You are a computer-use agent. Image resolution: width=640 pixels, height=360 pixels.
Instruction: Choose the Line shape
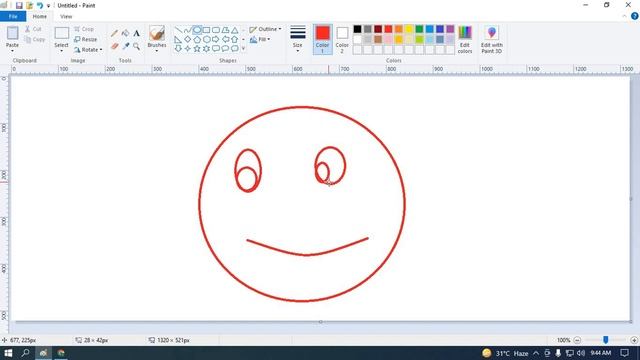(x=178, y=30)
